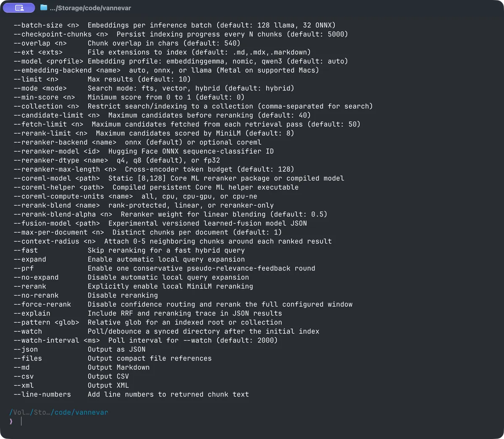Image resolution: width=504 pixels, height=439 pixels.
Task: Click the '--limit <n>' option text
Action: (x=36, y=79)
